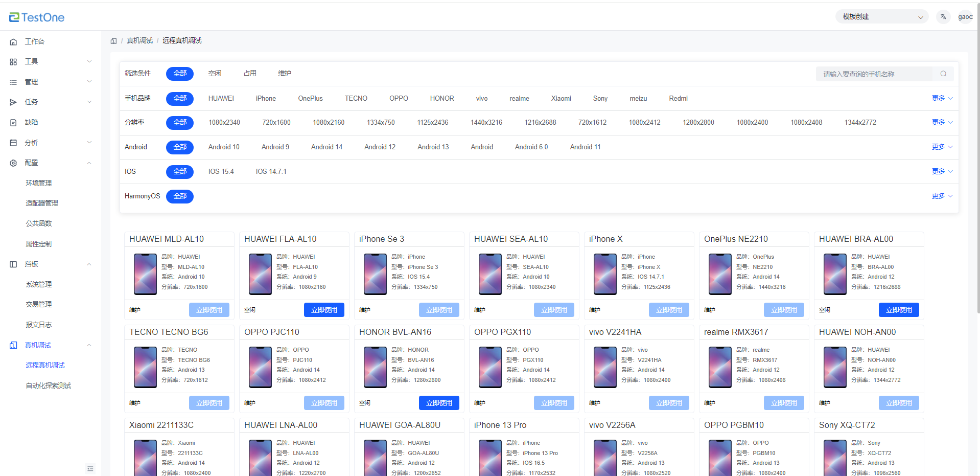Click the 挡板 panel icon in sidebar

(13, 264)
